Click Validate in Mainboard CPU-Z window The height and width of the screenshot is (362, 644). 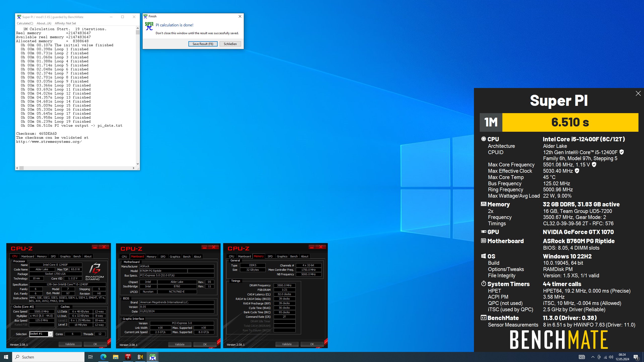[x=180, y=344]
